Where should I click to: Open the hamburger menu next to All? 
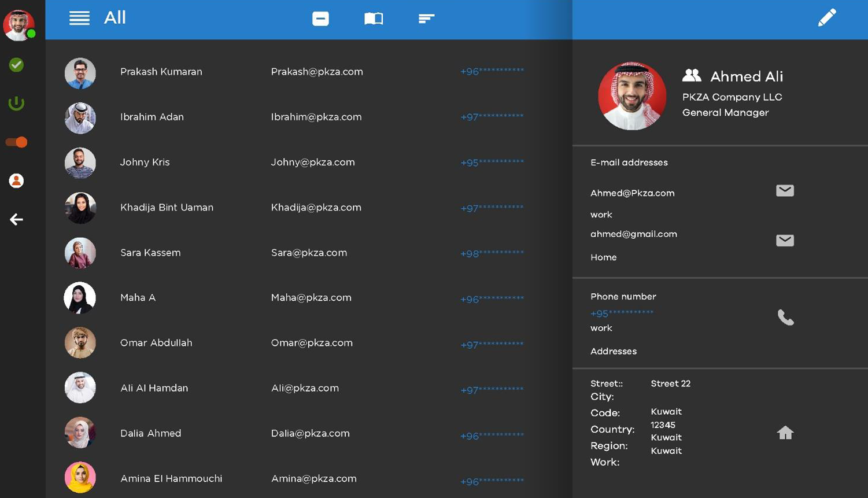point(79,18)
